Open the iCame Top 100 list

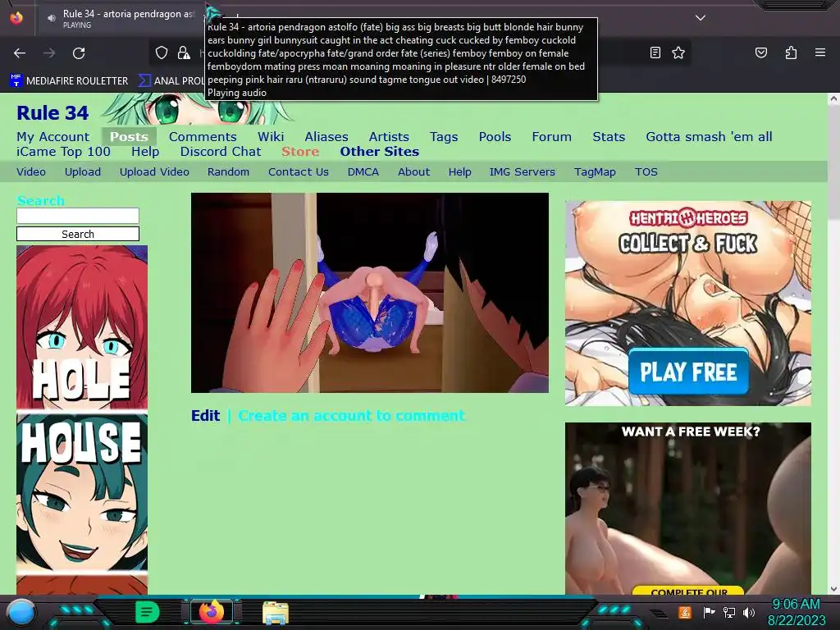click(63, 152)
